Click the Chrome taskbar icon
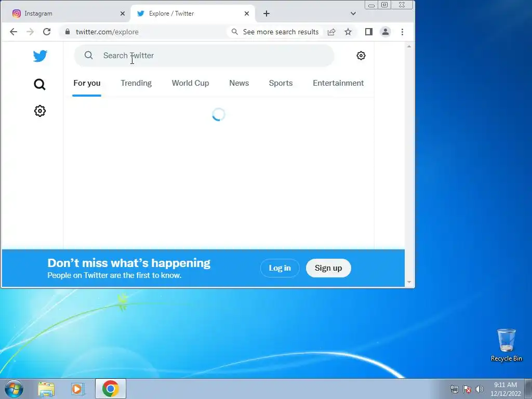This screenshot has height=399, width=532. 111,389
